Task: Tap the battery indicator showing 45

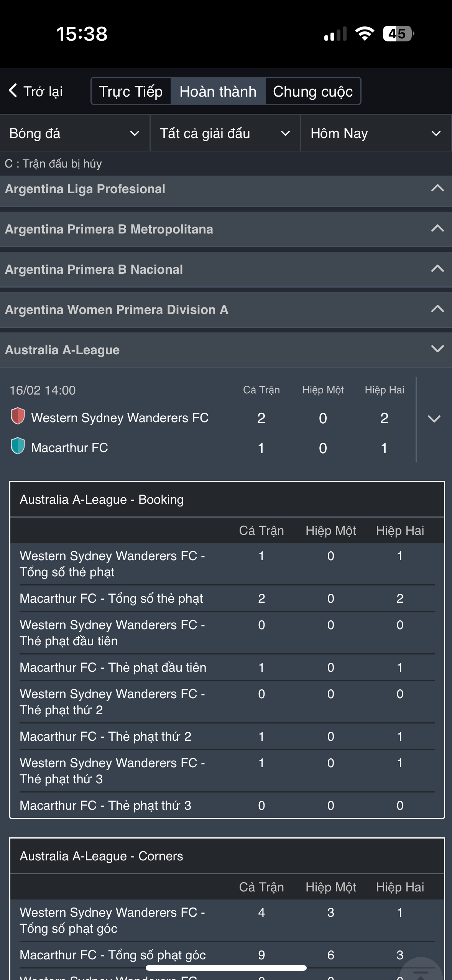Action: (x=398, y=34)
